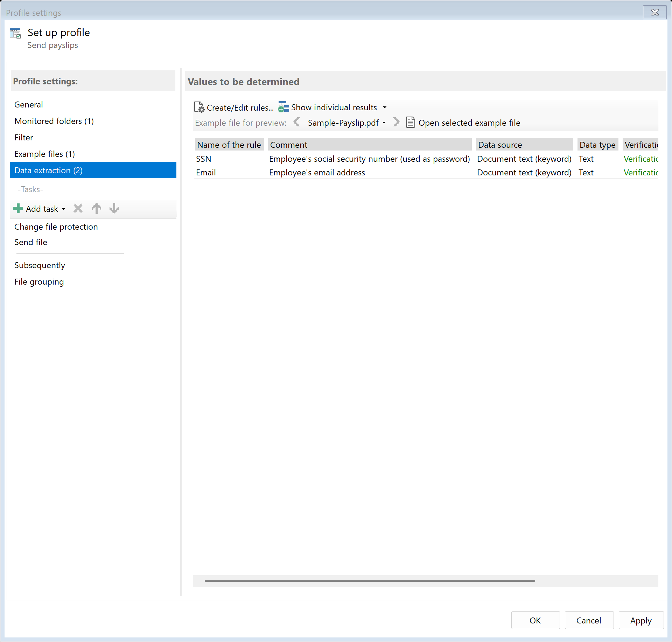
Task: Switch to the General section
Action: 28,104
